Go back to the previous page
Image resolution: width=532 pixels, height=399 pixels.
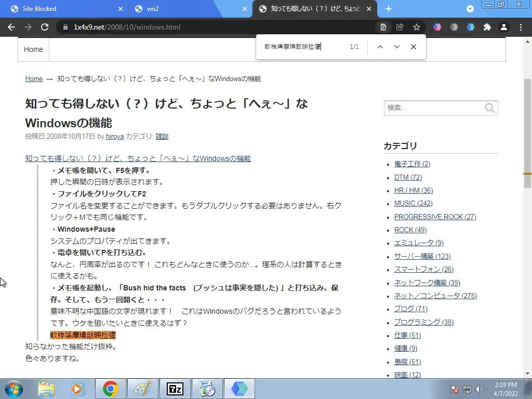pos(11,27)
